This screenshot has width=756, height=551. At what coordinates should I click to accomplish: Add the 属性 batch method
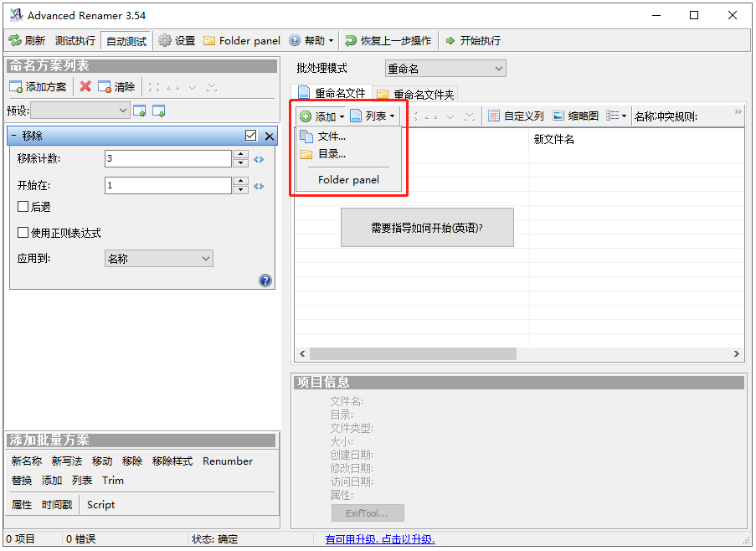[x=21, y=505]
